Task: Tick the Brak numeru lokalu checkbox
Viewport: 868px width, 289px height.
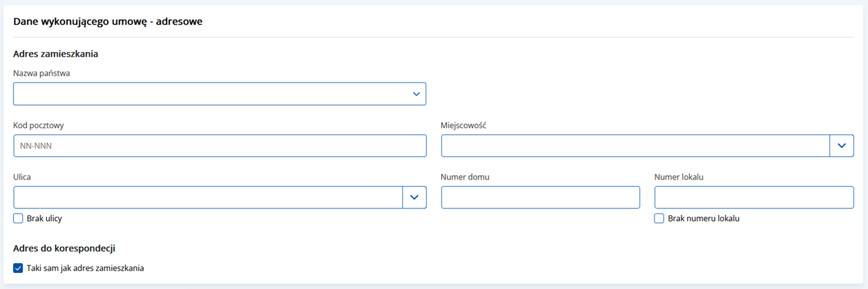Action: [660, 218]
